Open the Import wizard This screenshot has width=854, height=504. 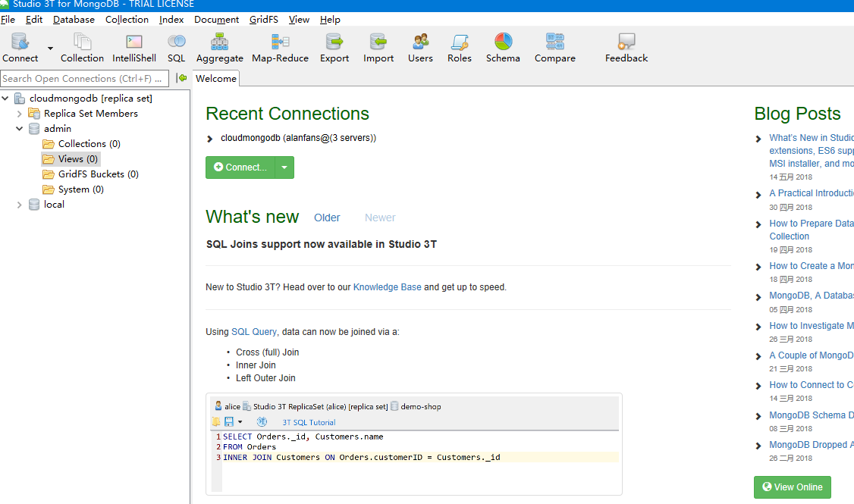378,48
